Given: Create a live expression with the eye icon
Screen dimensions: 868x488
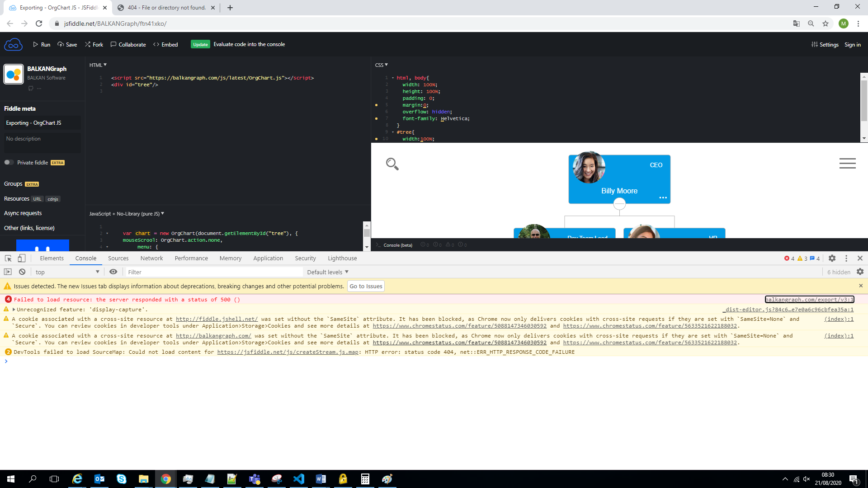Looking at the screenshot, I should tap(113, 272).
